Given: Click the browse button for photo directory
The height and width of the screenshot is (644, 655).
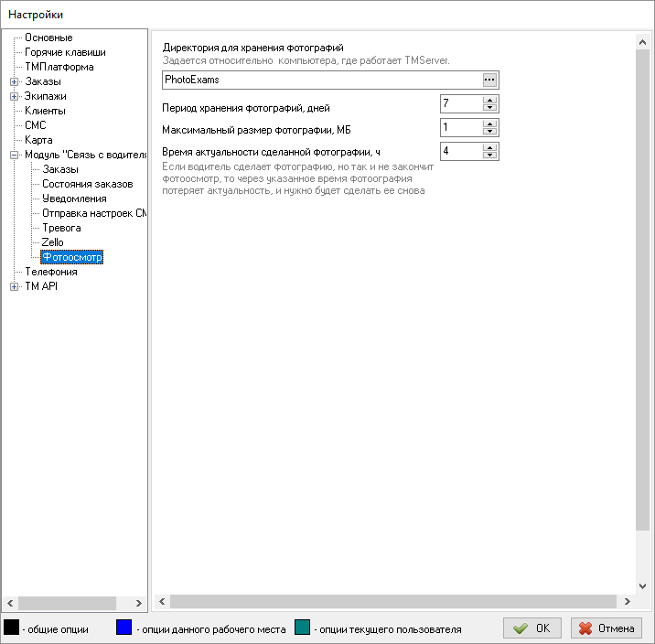Looking at the screenshot, I should click(x=489, y=80).
